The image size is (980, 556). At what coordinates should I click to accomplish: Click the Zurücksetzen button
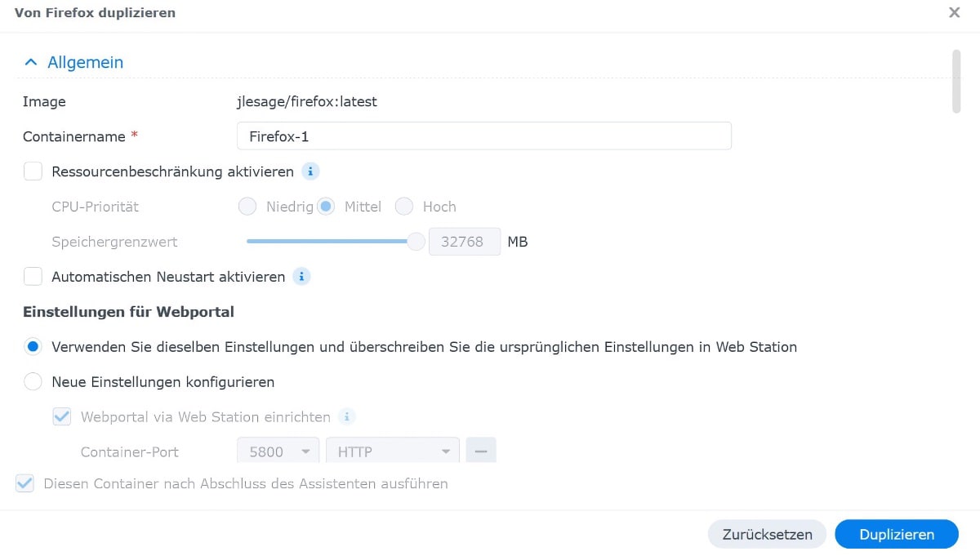pyautogui.click(x=768, y=535)
